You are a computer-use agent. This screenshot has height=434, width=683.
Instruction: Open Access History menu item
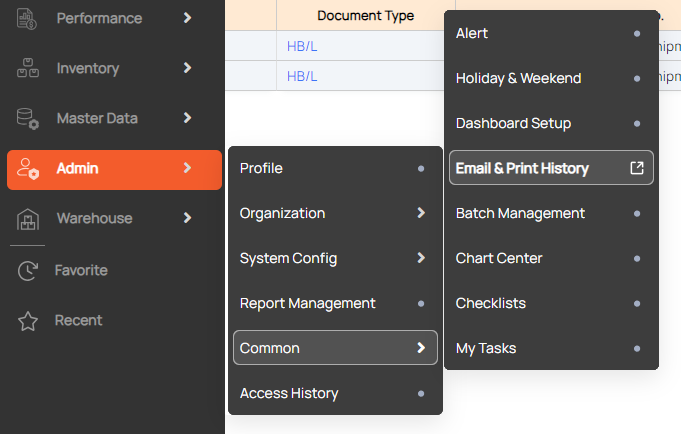(289, 393)
